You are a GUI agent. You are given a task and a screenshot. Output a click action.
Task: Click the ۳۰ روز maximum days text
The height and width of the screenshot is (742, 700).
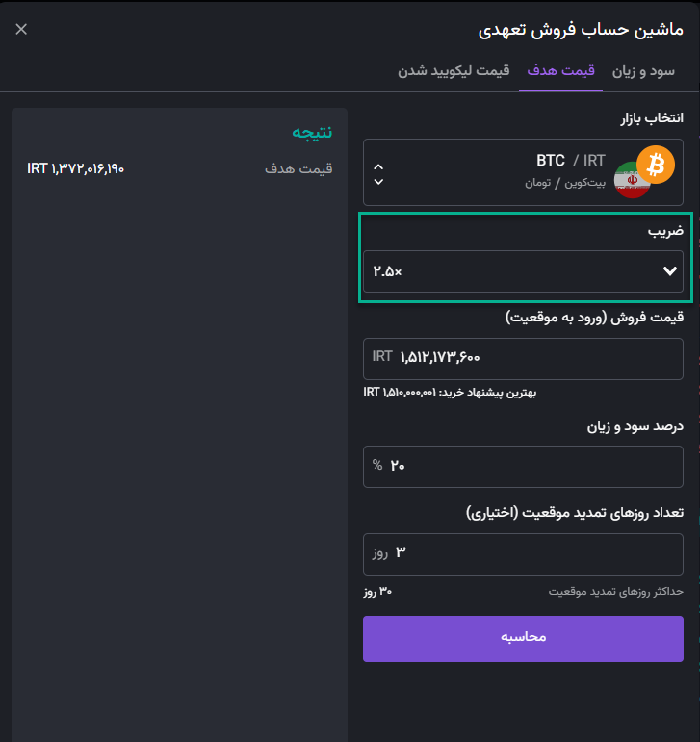coord(377,592)
